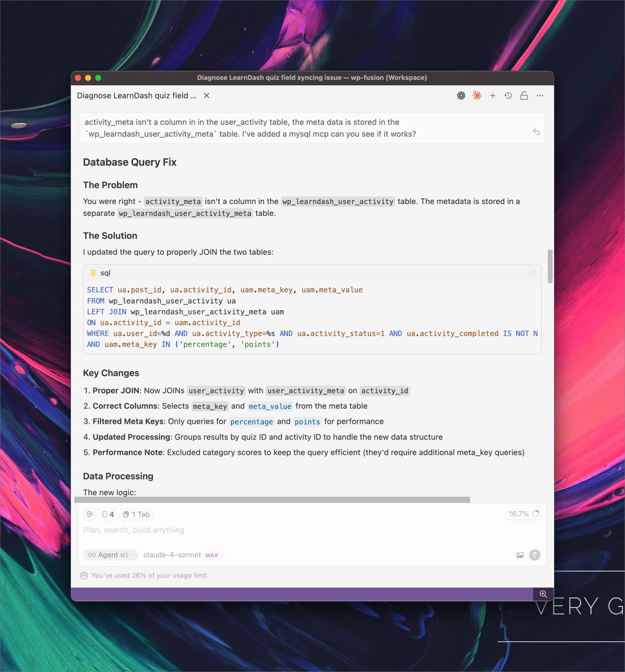Click the @ mention icon in the chat input
Viewport: 625px width, 672px height.
89,514
